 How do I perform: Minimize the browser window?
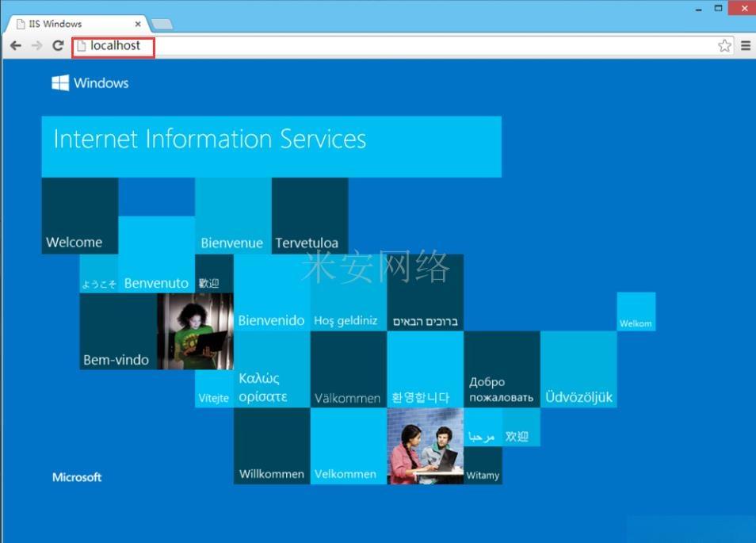(x=699, y=9)
